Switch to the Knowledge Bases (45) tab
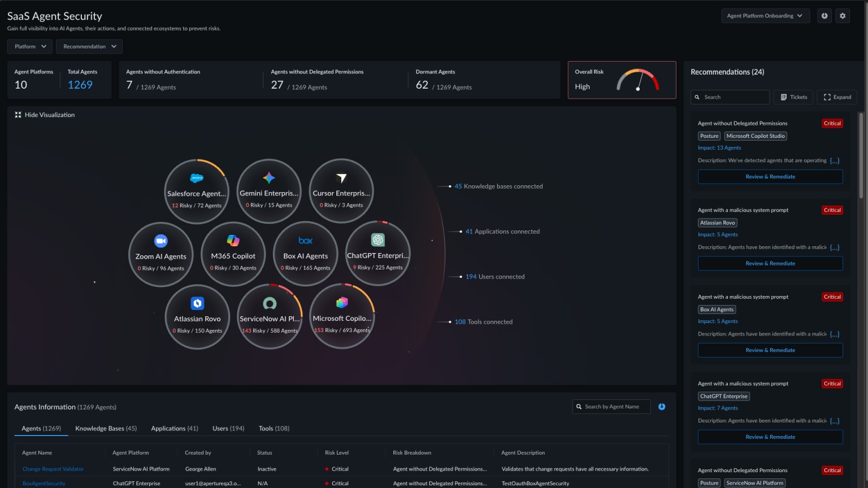The height and width of the screenshot is (488, 868). pos(106,428)
